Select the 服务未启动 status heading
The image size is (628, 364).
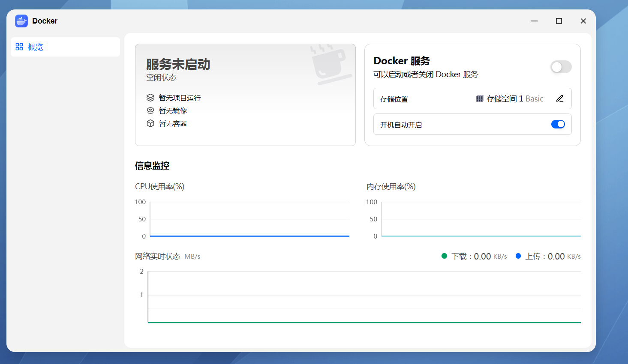pyautogui.click(x=178, y=64)
